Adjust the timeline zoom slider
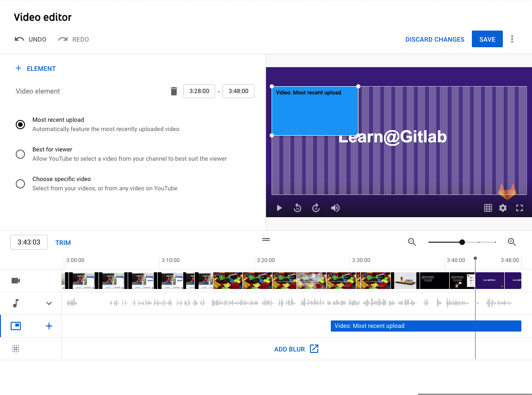Screen dimensions: 532x395 (x=462, y=242)
